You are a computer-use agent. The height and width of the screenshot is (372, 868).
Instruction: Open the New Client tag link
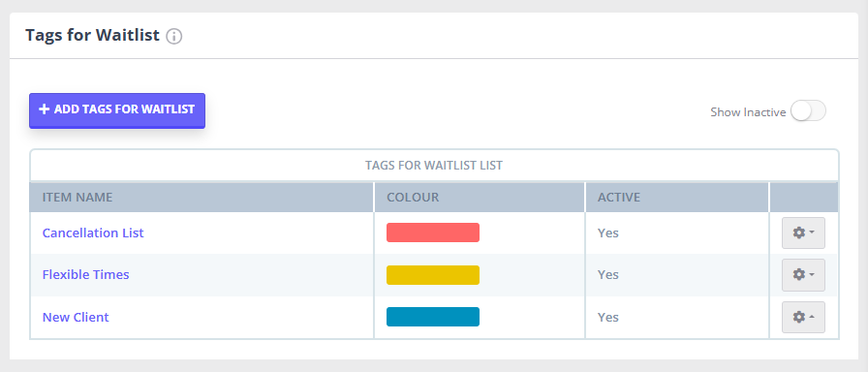click(76, 317)
